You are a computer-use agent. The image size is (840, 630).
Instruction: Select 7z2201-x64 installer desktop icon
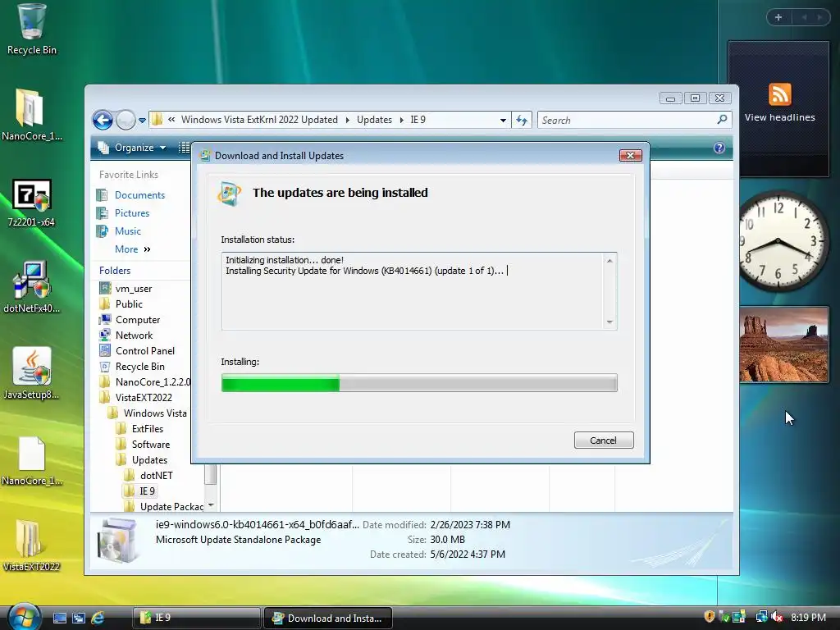click(31, 203)
